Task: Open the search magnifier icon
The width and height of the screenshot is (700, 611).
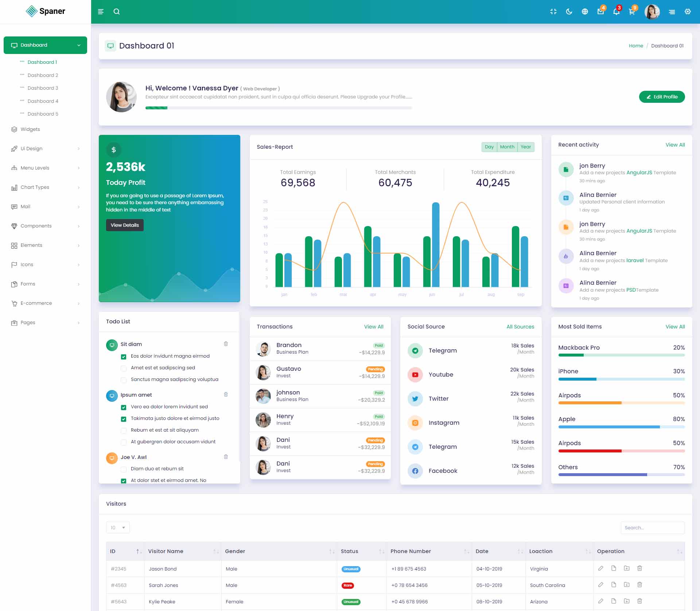Action: click(x=117, y=12)
